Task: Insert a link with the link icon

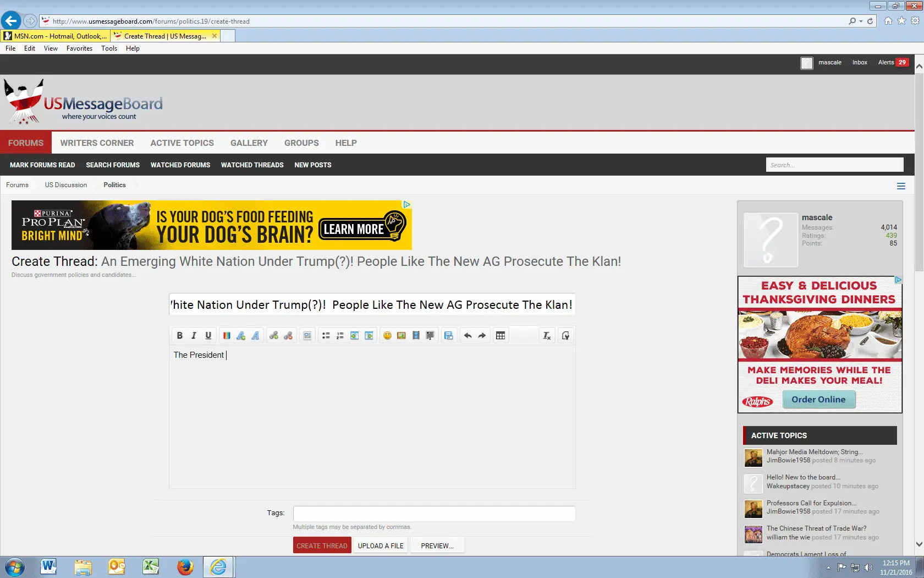Action: [274, 335]
